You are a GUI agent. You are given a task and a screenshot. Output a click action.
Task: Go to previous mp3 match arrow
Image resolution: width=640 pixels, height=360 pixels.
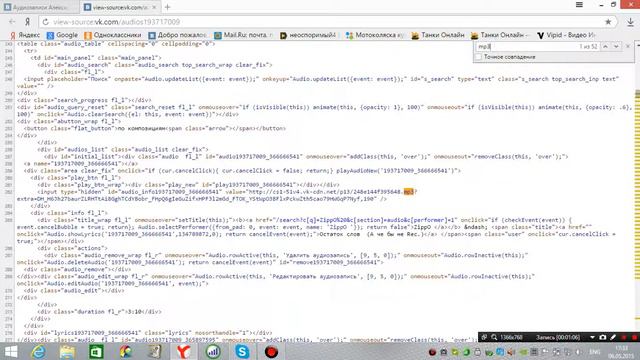(605, 47)
